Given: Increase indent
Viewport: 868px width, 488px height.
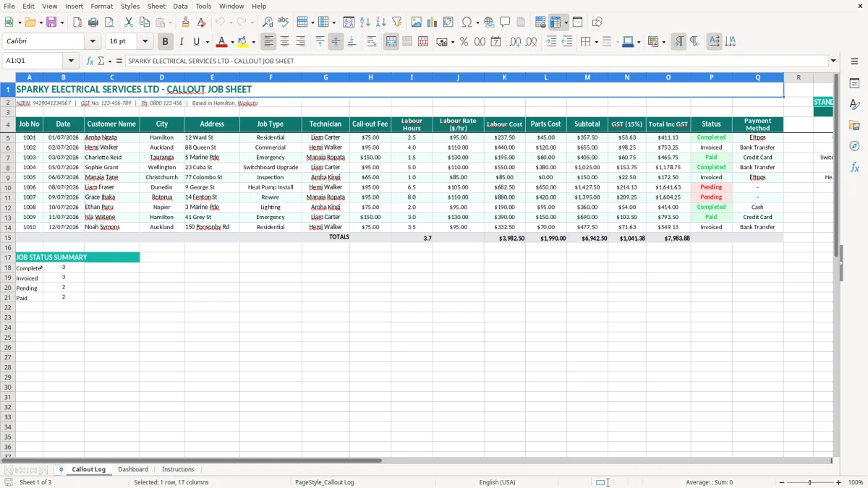Looking at the screenshot, I should pyautogui.click(x=551, y=42).
